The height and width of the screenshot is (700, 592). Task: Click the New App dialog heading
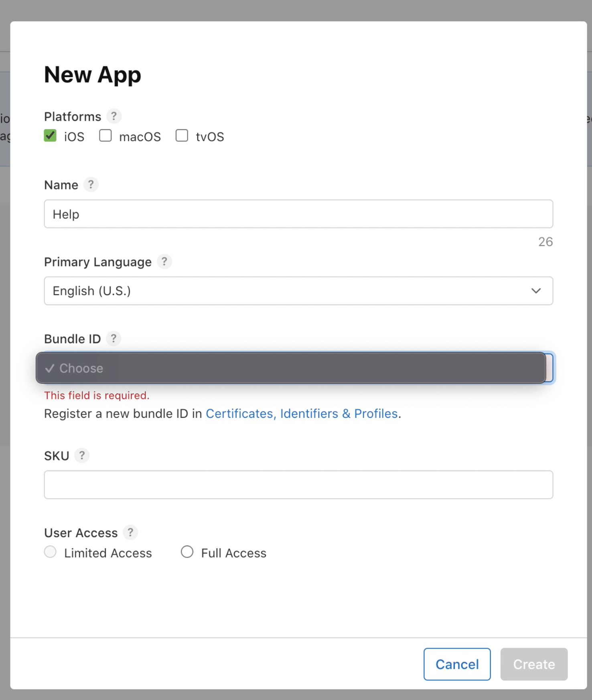tap(93, 75)
